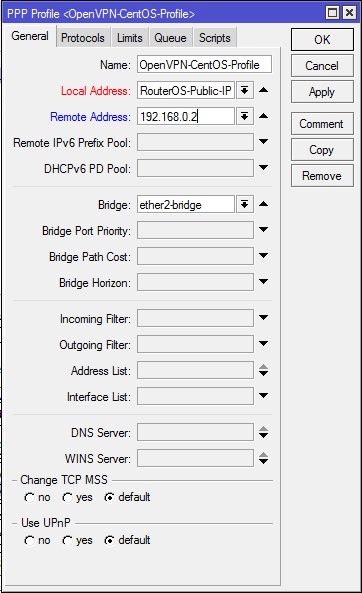Go to the Scripts tab
This screenshot has height=593, width=362.
tap(215, 38)
